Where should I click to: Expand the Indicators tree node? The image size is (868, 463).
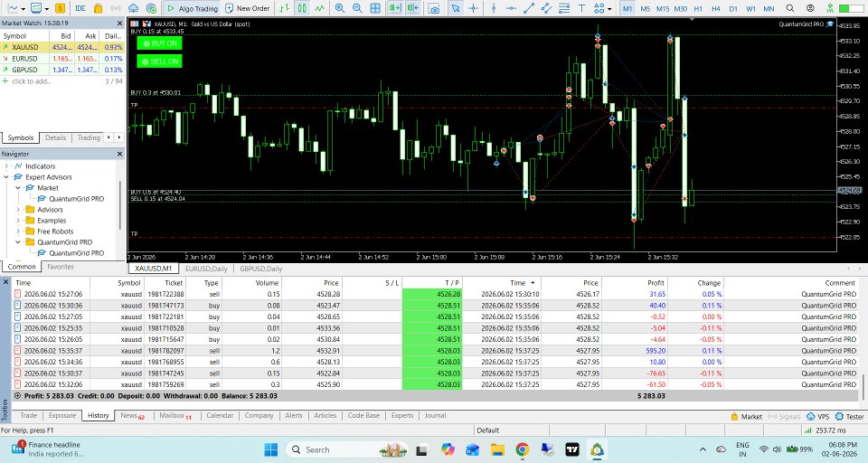[6, 166]
